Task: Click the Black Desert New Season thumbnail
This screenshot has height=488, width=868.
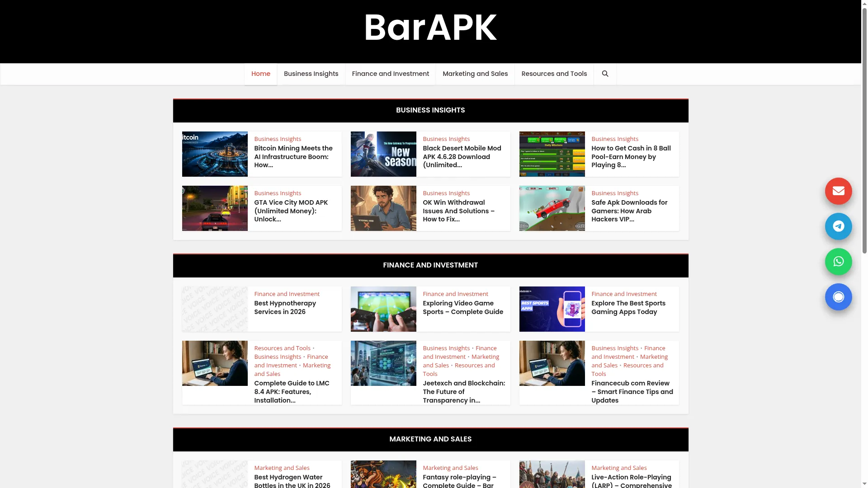Action: [x=383, y=154]
